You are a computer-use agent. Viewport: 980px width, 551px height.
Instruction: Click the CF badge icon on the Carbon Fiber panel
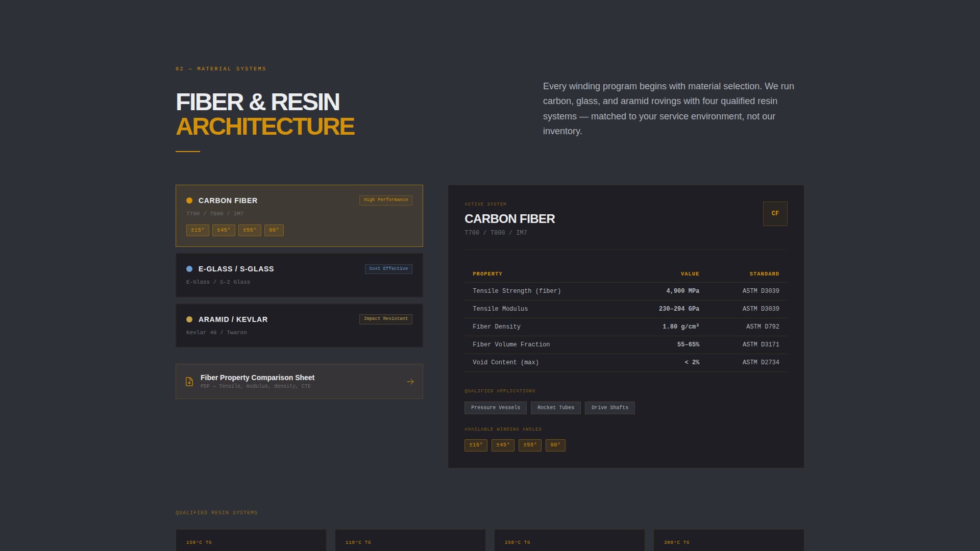point(775,213)
